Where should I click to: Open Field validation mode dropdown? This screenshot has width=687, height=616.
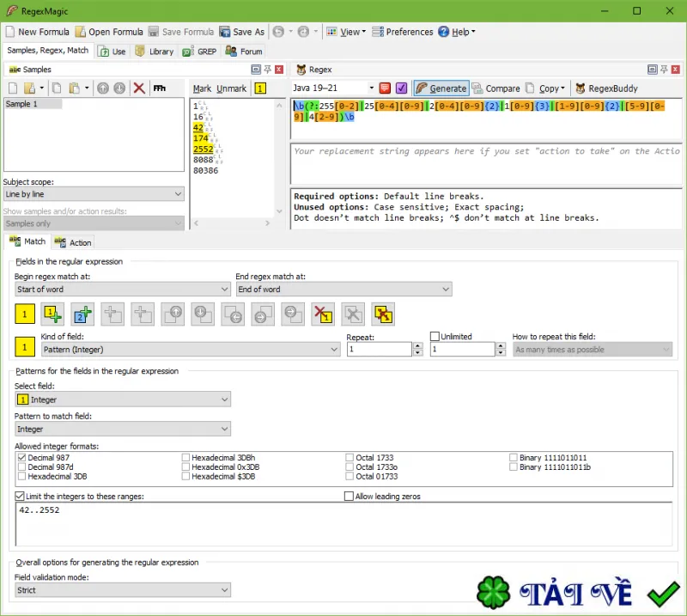point(123,589)
